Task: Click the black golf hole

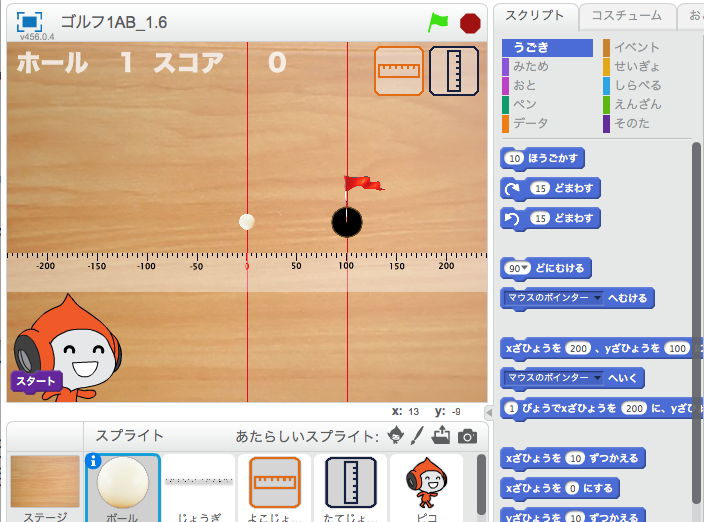Action: (347, 222)
